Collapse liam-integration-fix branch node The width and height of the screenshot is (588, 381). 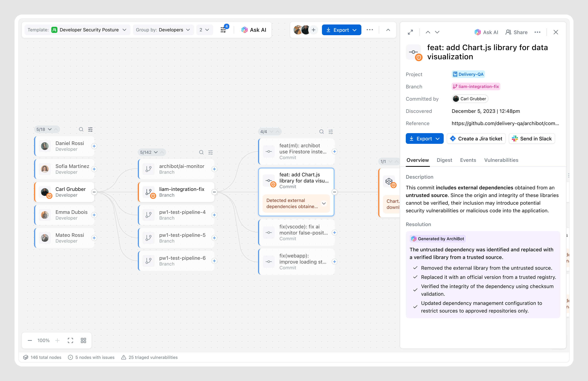click(x=214, y=192)
